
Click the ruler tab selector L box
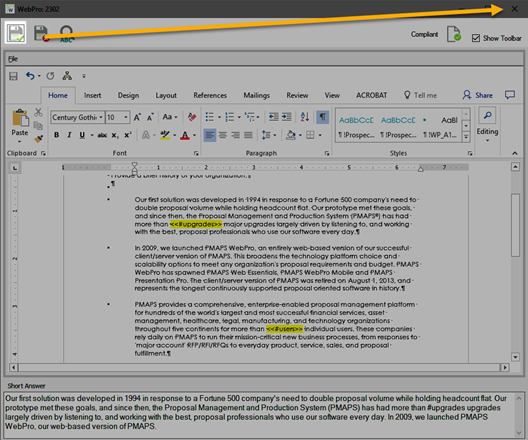pyautogui.click(x=15, y=168)
